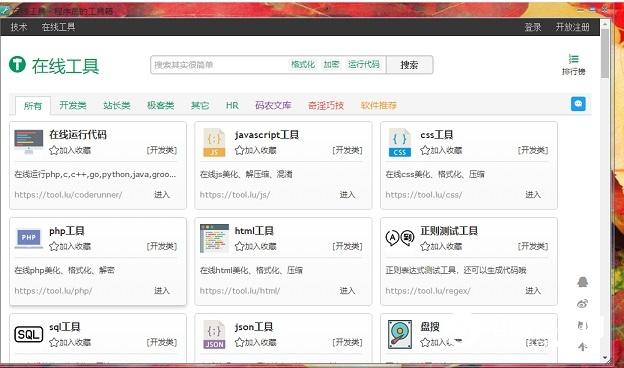Switch to the 极客类 tab
Viewport: 624px width, 368px height.
pos(160,105)
